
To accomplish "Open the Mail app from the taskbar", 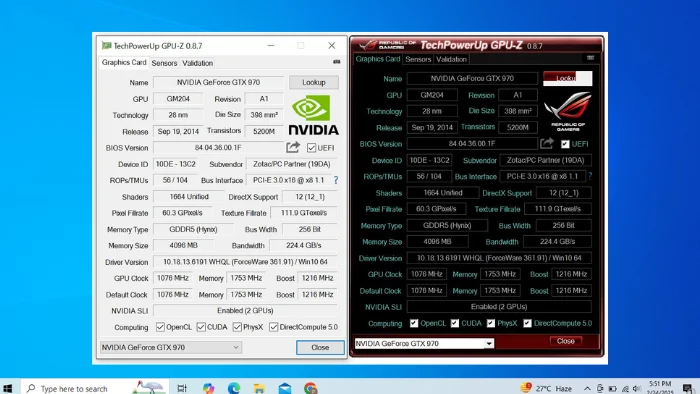I will click(285, 388).
